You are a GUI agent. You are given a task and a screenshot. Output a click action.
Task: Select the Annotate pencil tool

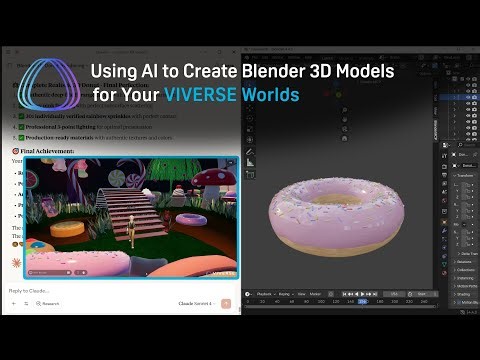[x=250, y=152]
